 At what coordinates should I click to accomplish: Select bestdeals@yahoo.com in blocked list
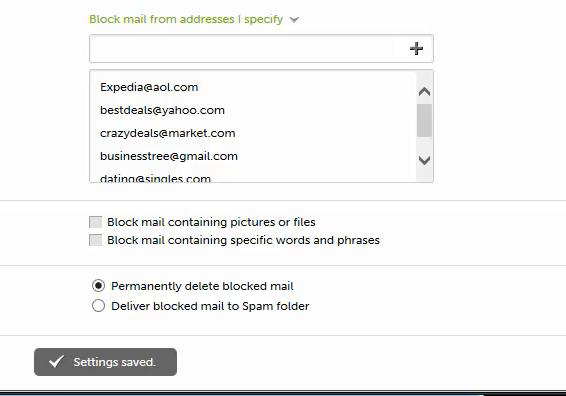pos(162,110)
